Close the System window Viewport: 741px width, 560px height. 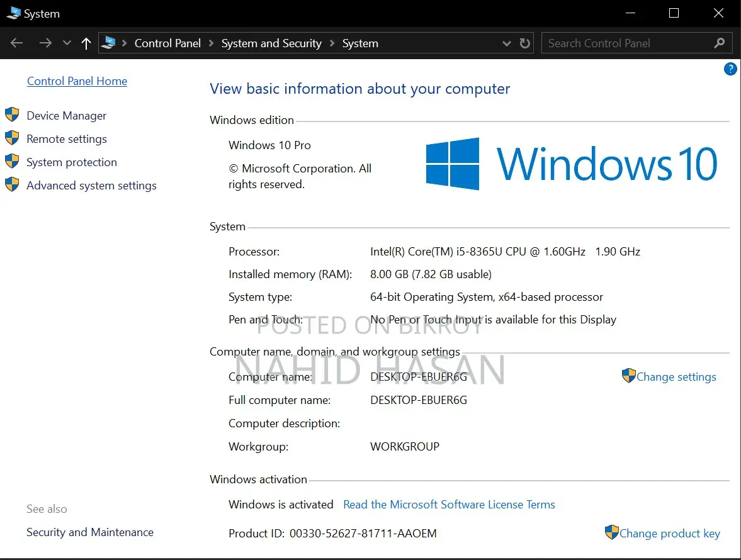(718, 13)
